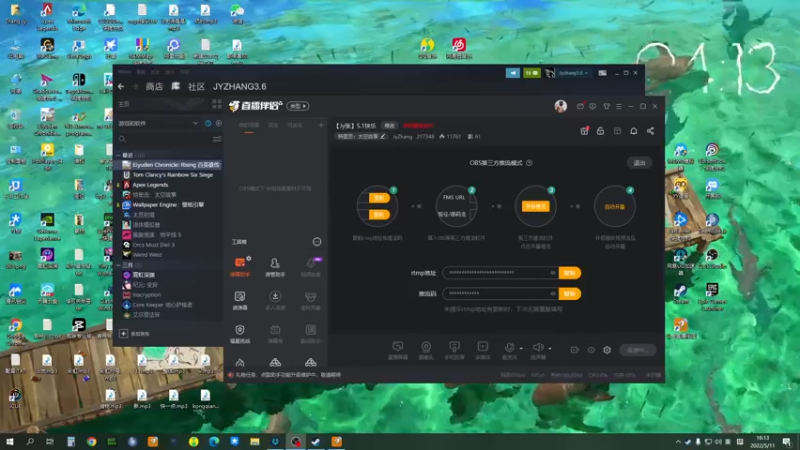Open Steam 游戏和软件 filter dropdown
Screen dimensions: 800x450
click(x=158, y=123)
